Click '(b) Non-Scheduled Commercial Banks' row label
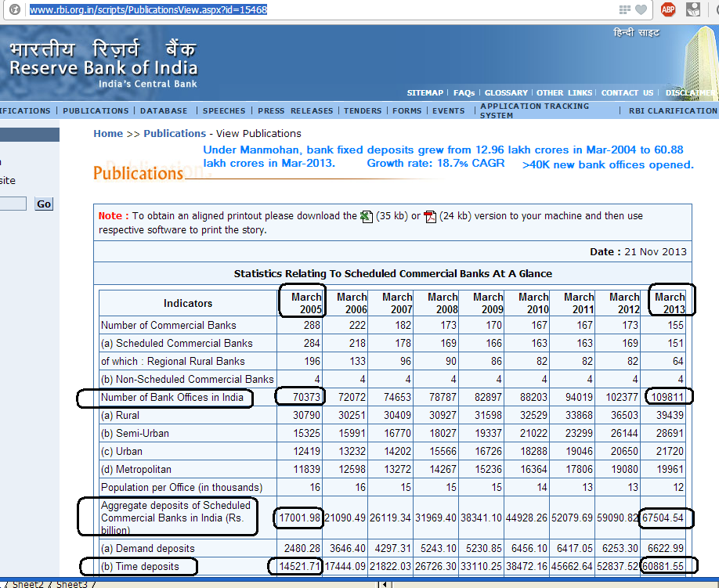The height and width of the screenshot is (588, 719). (187, 379)
